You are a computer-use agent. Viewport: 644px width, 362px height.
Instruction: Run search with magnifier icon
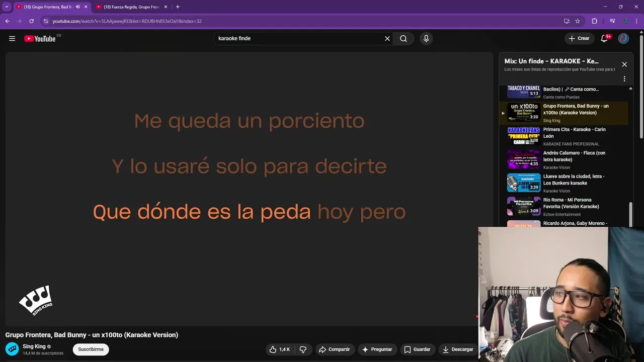pyautogui.click(x=404, y=39)
